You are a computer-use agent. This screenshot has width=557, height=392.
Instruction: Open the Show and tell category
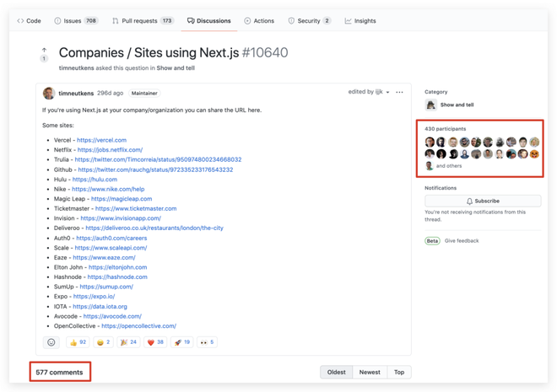457,105
